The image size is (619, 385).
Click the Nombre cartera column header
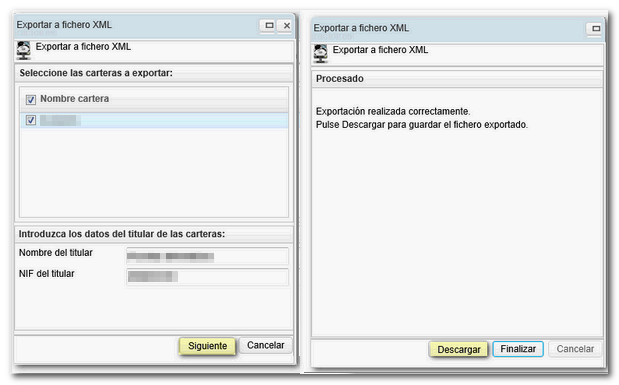154,99
